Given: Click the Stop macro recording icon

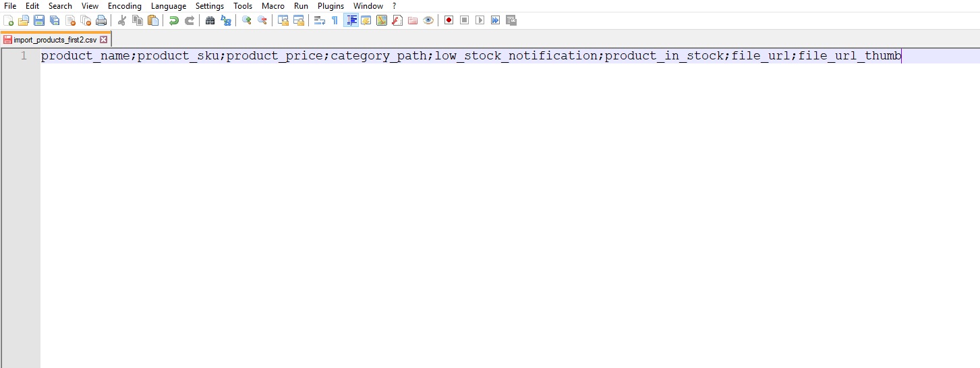Looking at the screenshot, I should pos(465,20).
